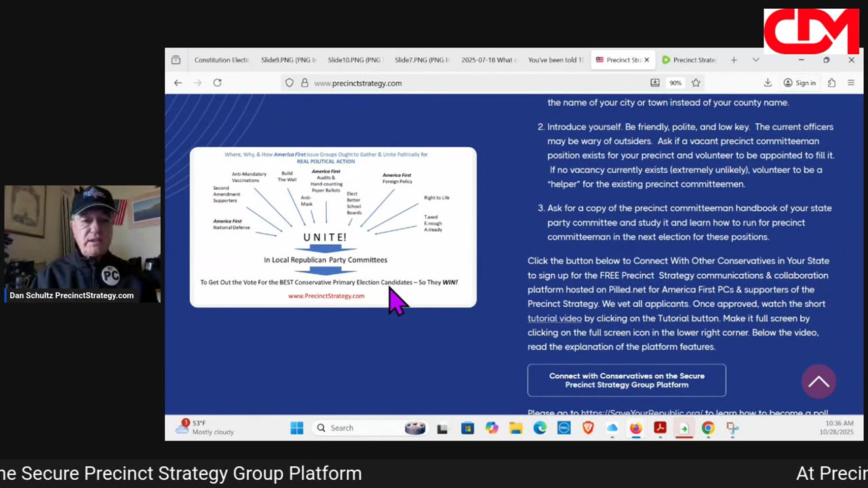Screen dimensions: 868x488
Task: Bookmark this page with the star
Action: 696,83
